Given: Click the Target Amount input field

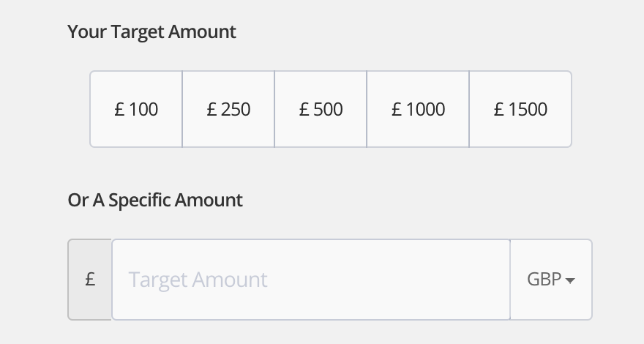Looking at the screenshot, I should coord(311,280).
